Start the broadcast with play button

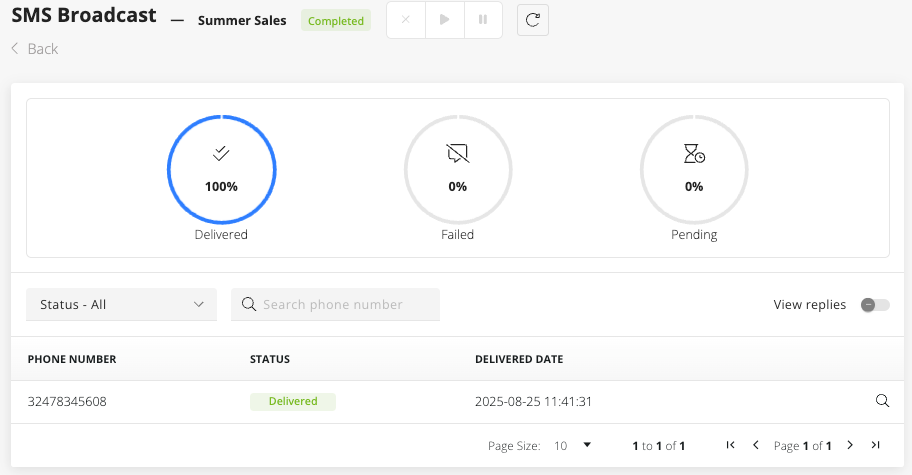click(x=444, y=20)
